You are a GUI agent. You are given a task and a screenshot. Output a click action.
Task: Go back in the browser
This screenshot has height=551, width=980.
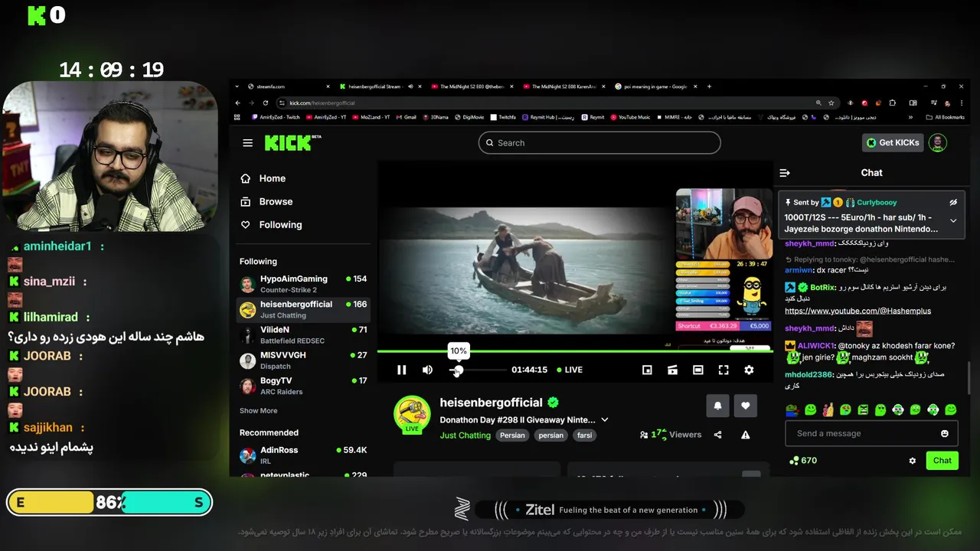tap(237, 103)
